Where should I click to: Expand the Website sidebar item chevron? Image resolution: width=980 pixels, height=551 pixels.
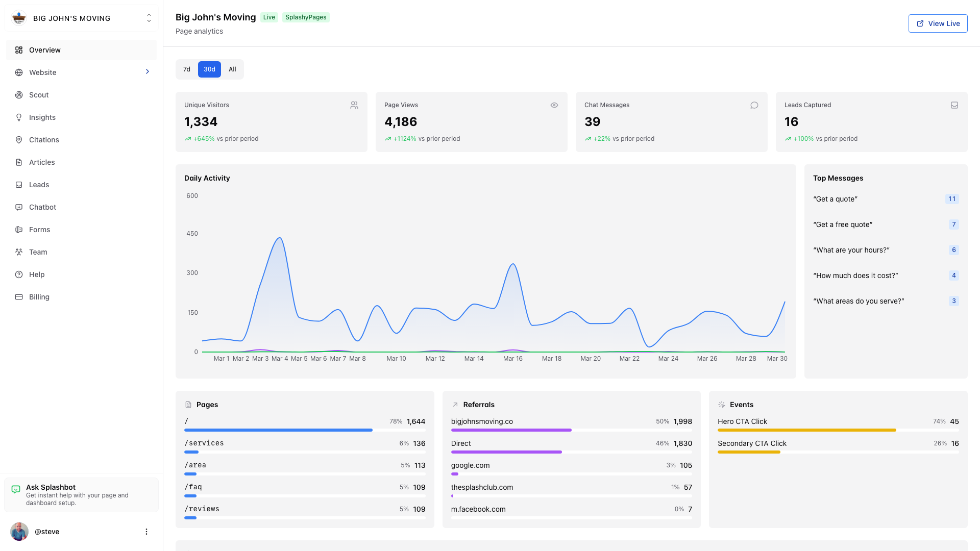[148, 72]
